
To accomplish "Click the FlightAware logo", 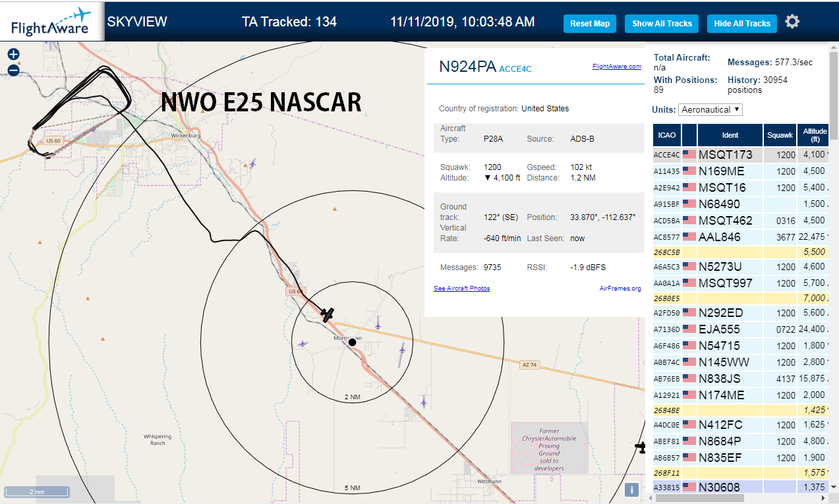I will coord(51,22).
